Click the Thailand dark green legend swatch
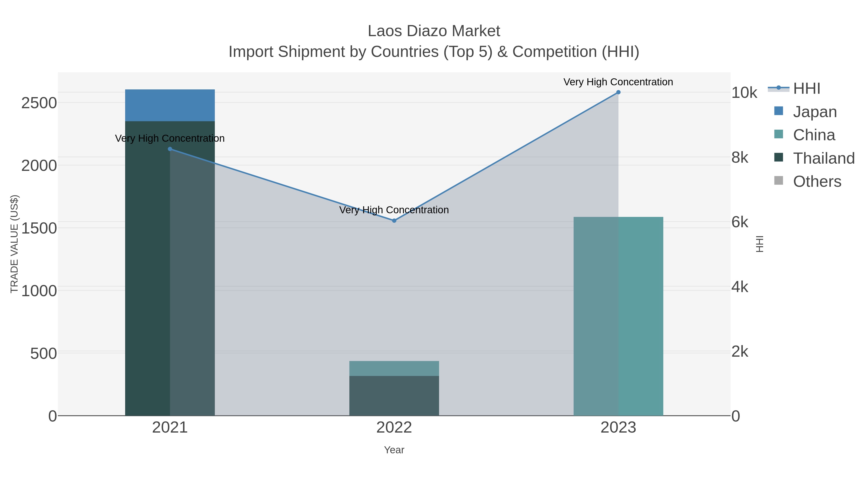 [779, 157]
